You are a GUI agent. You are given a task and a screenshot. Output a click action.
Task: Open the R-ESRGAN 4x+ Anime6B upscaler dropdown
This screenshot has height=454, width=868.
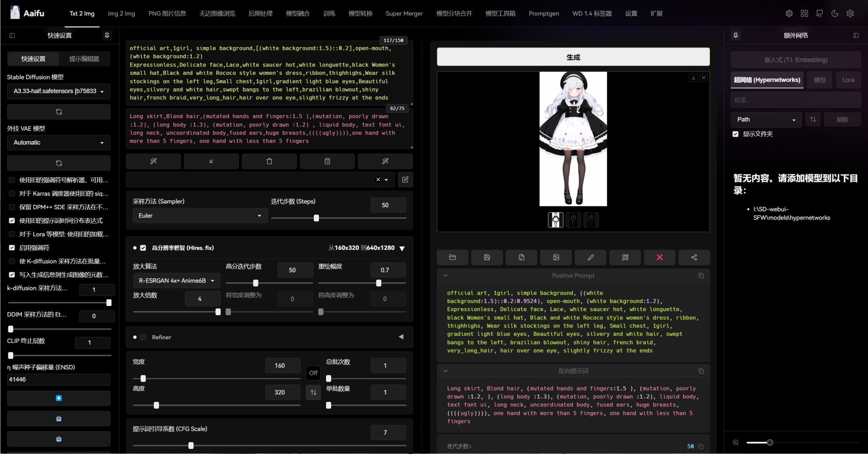coord(177,280)
